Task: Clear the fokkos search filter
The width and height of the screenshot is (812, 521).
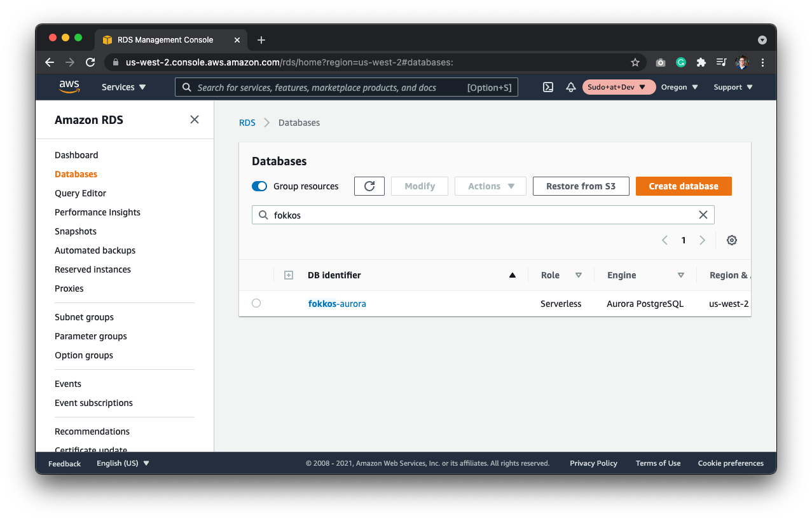Action: click(703, 215)
